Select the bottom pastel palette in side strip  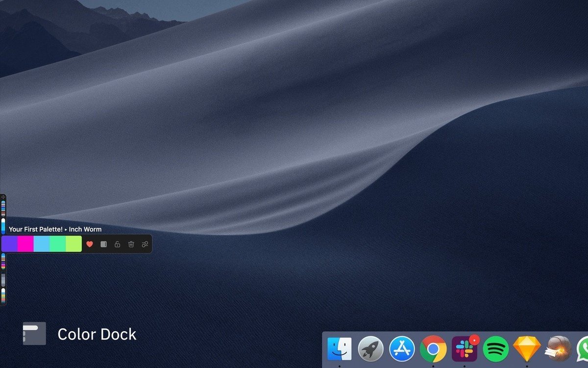point(3,295)
